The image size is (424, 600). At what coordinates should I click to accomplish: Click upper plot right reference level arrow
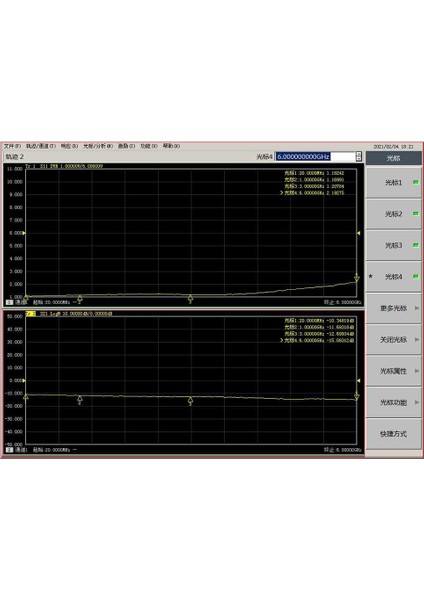coord(359,233)
